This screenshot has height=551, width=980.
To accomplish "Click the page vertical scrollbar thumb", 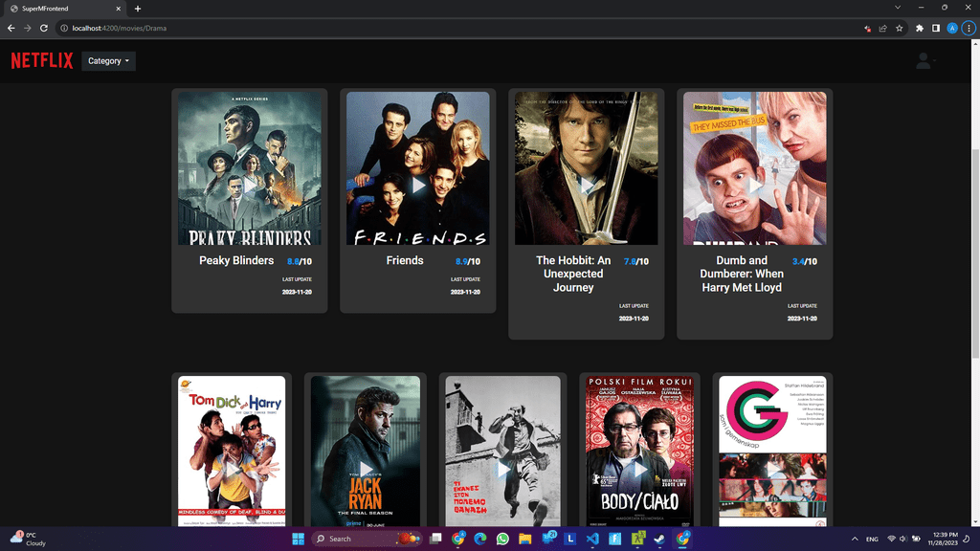I will pos(975,253).
